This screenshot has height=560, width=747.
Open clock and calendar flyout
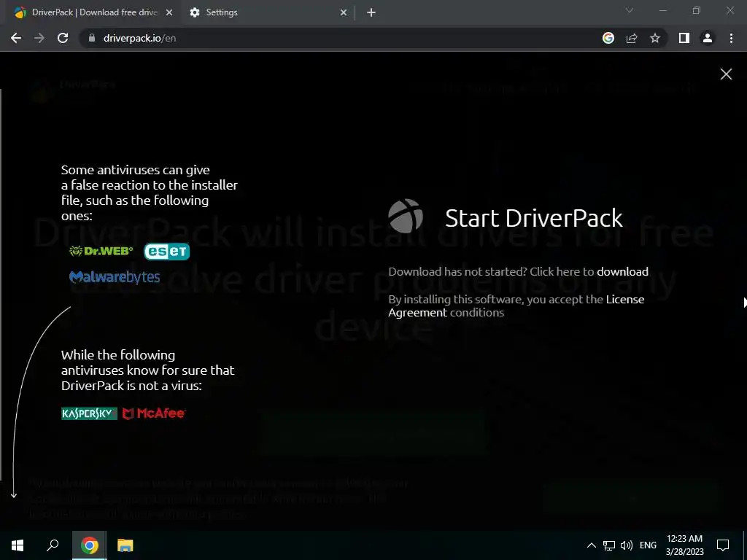684,545
